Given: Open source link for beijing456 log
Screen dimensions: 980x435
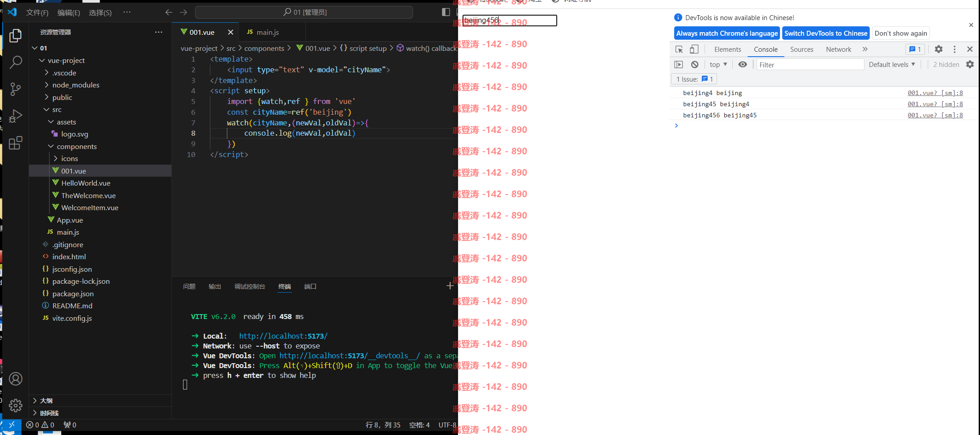Looking at the screenshot, I should tap(935, 115).
